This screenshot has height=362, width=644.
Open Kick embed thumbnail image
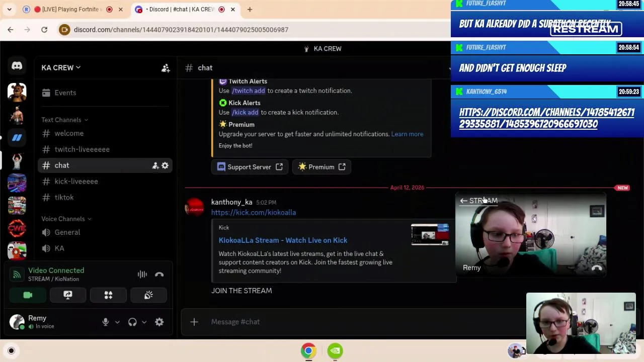pyautogui.click(x=430, y=234)
